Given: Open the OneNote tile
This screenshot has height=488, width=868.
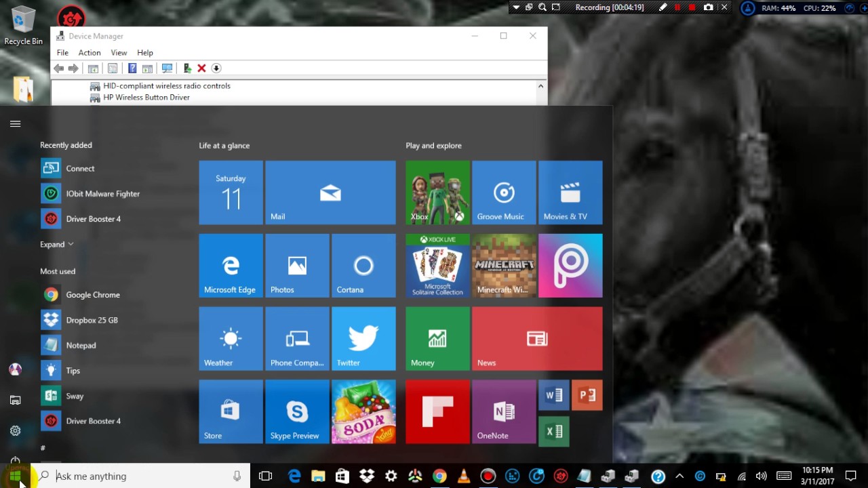Looking at the screenshot, I should coord(504,412).
